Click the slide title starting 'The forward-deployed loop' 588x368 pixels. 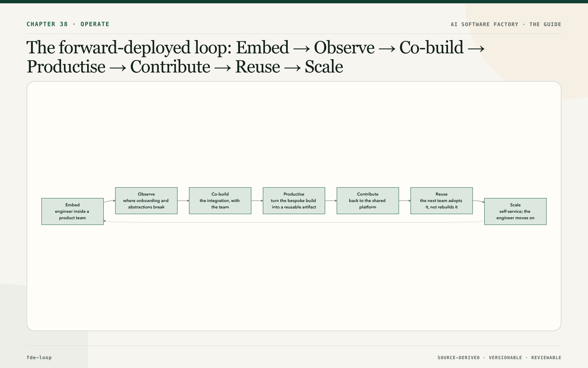coord(256,57)
